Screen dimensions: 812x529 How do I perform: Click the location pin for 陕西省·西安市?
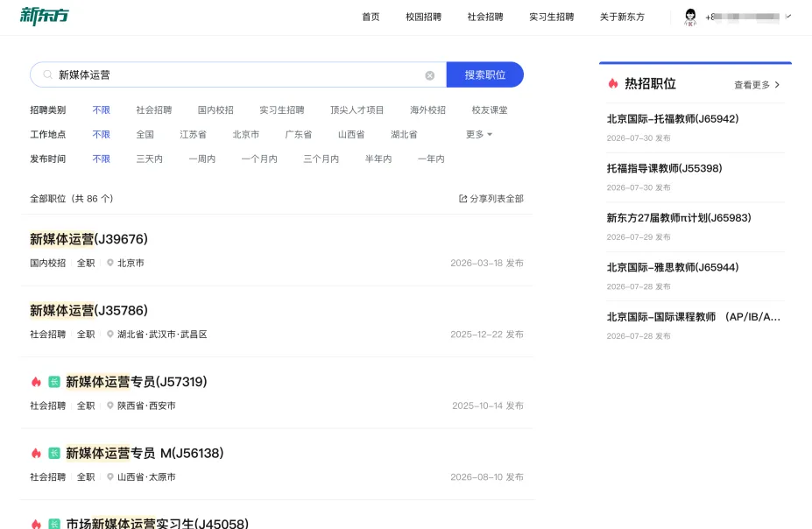pos(109,406)
